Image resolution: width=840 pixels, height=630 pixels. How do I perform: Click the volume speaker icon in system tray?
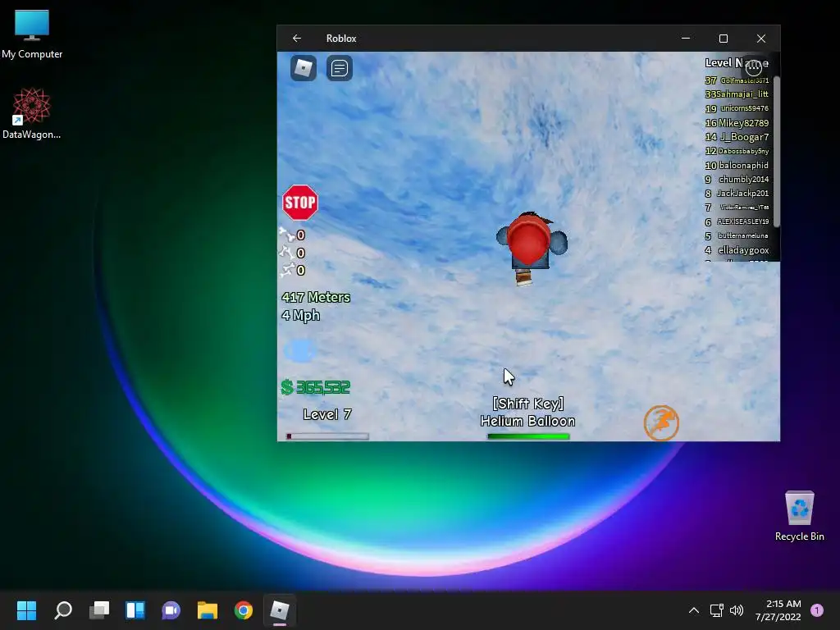pyautogui.click(x=737, y=610)
